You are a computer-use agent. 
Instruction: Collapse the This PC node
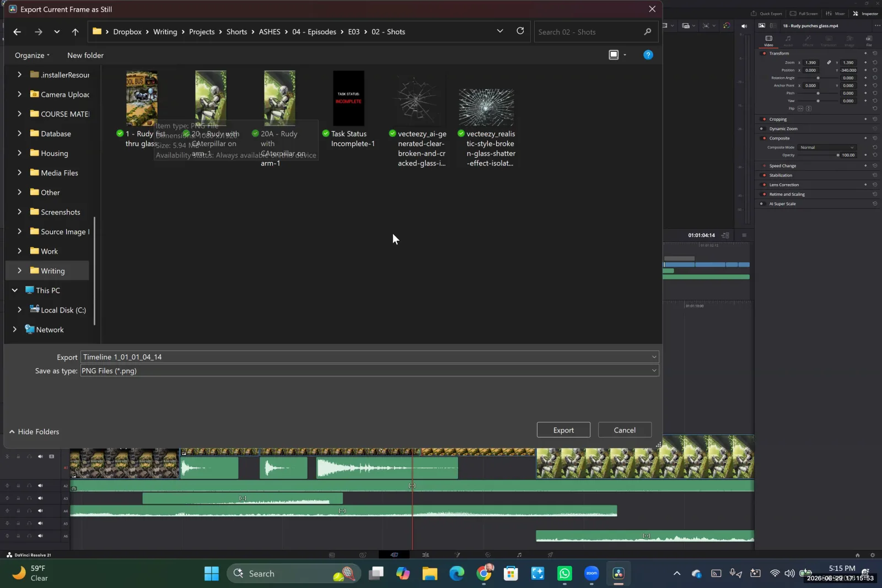point(15,290)
